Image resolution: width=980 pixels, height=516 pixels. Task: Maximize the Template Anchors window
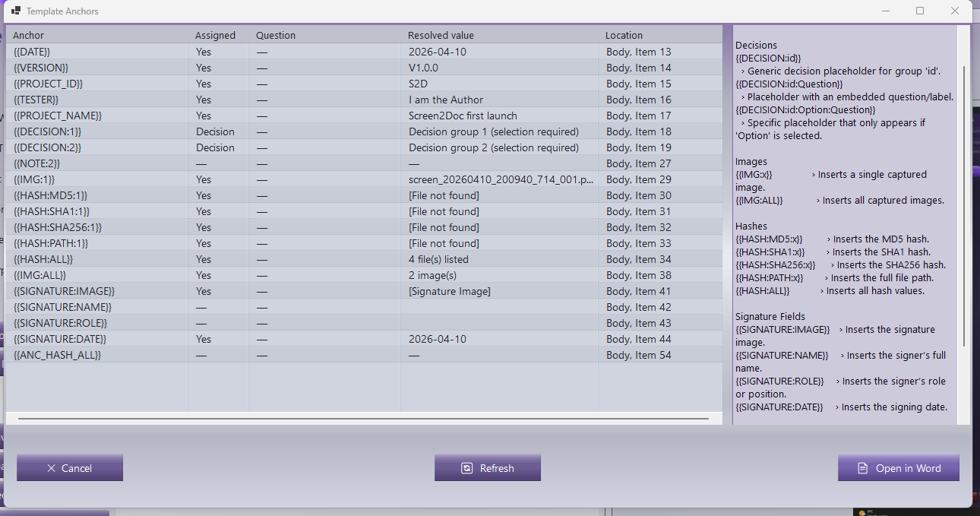pos(920,11)
